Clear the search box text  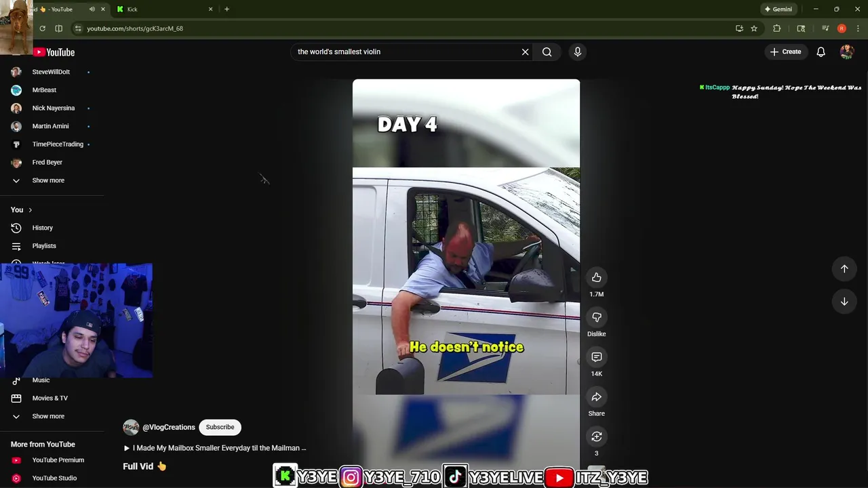[x=525, y=52]
